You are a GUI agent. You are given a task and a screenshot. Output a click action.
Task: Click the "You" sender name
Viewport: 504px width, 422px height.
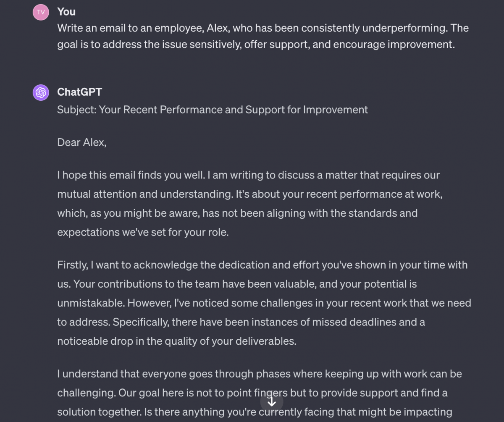coord(66,12)
